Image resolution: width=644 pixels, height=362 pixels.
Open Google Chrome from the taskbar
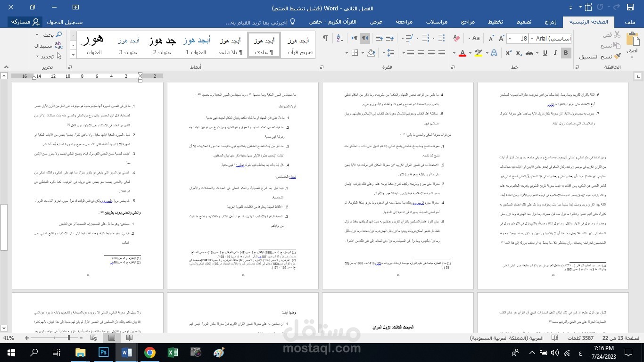pyautogui.click(x=150, y=353)
